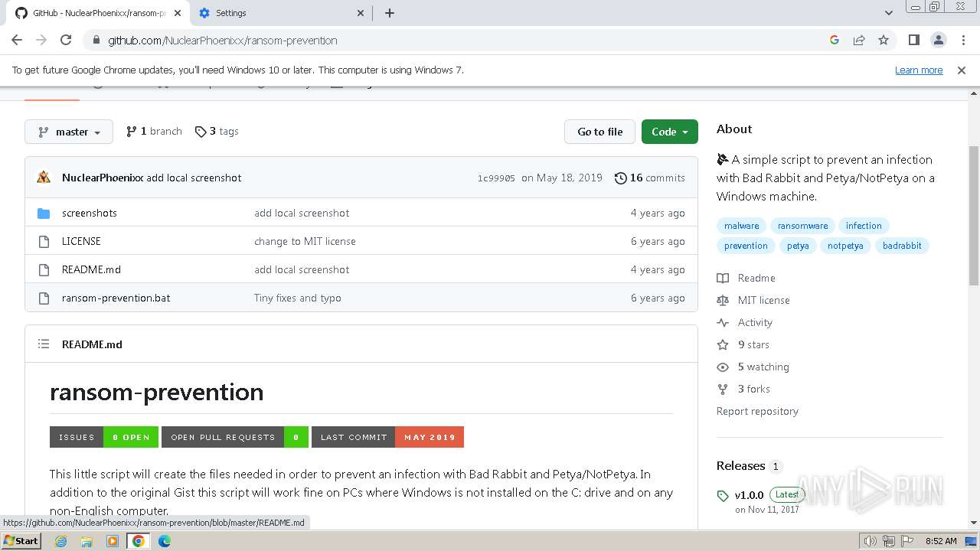
Task: View the 5 watching link
Action: [753, 367]
